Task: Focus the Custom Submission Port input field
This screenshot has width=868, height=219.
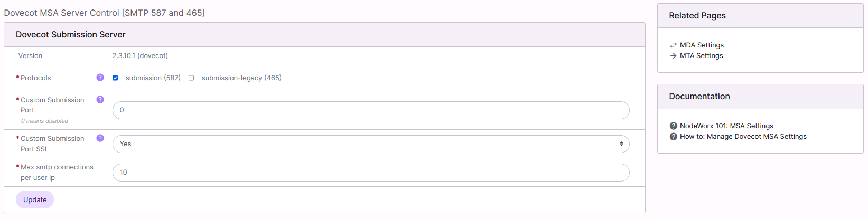Action: [370, 110]
